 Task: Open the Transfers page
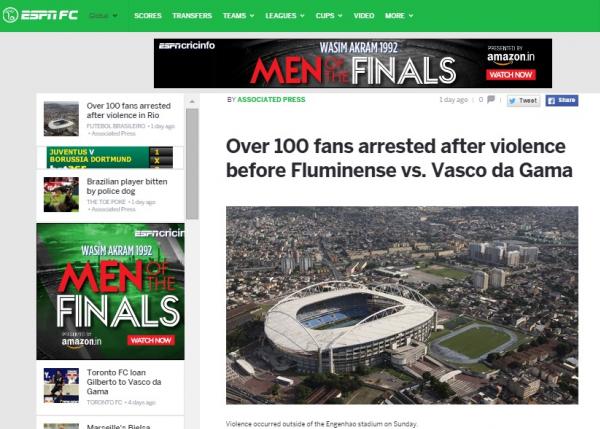point(191,16)
